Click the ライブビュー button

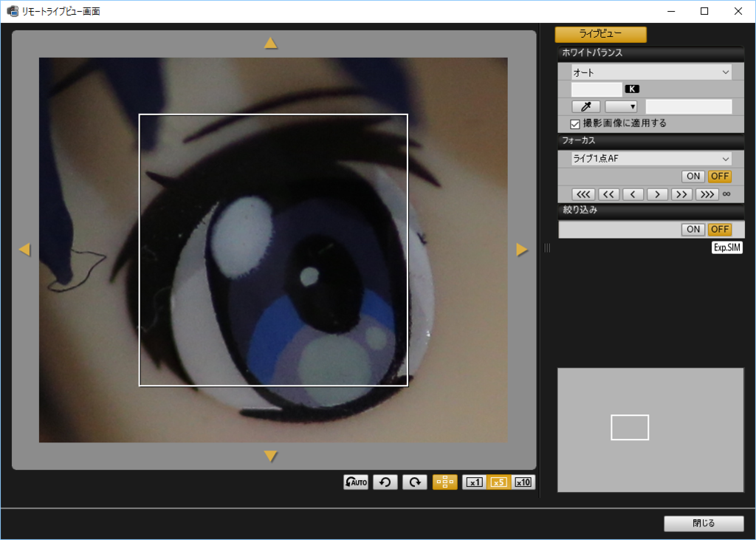pos(601,34)
